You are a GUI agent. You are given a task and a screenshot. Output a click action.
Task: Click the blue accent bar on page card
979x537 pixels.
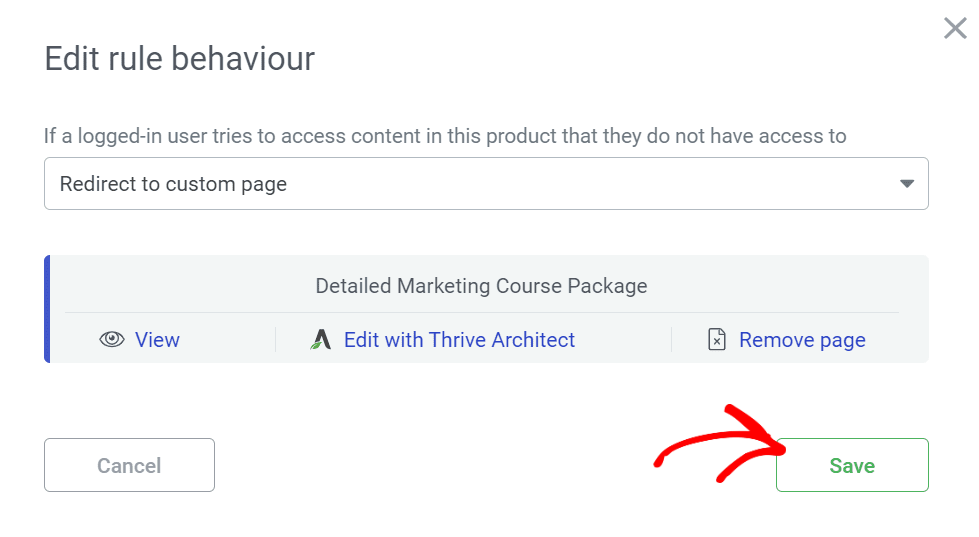click(47, 309)
